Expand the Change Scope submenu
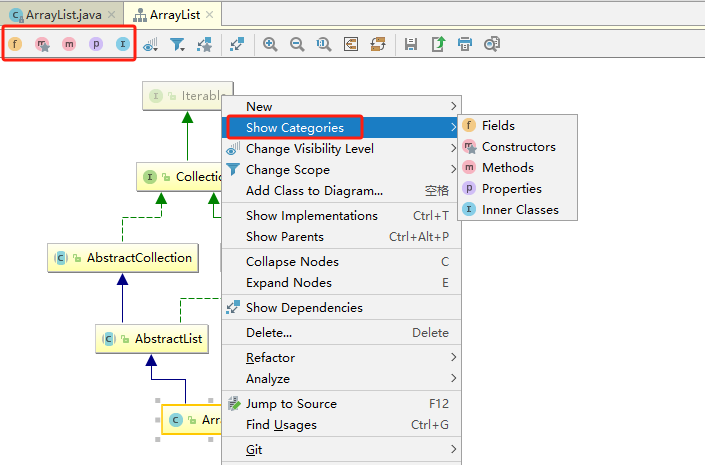The width and height of the screenshot is (705, 465). click(342, 170)
